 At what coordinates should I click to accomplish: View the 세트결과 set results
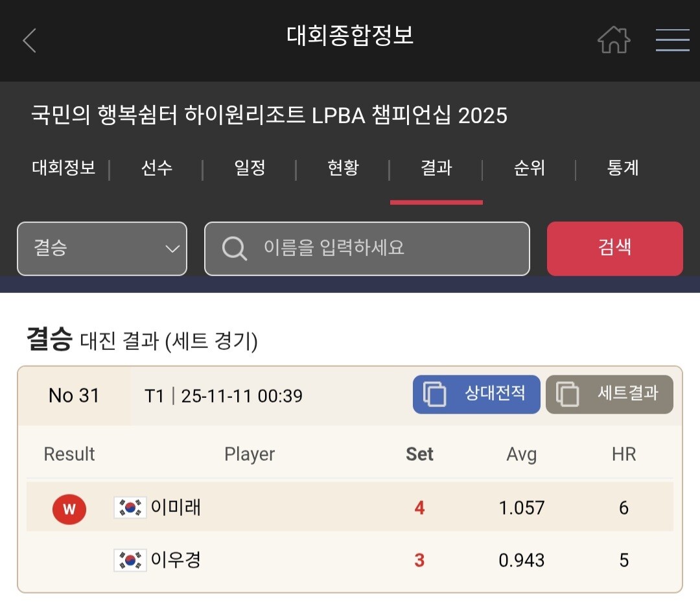pos(609,394)
